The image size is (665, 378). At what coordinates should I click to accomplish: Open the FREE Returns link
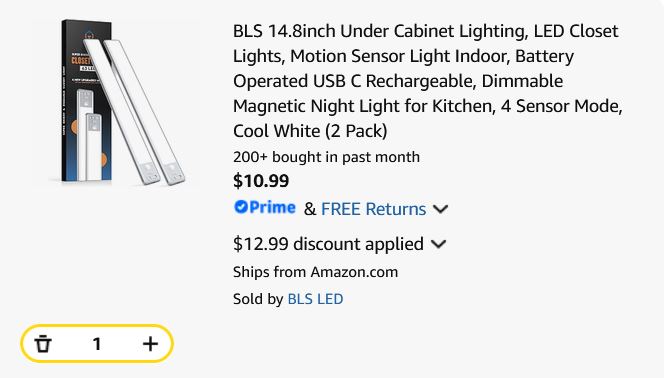click(373, 209)
